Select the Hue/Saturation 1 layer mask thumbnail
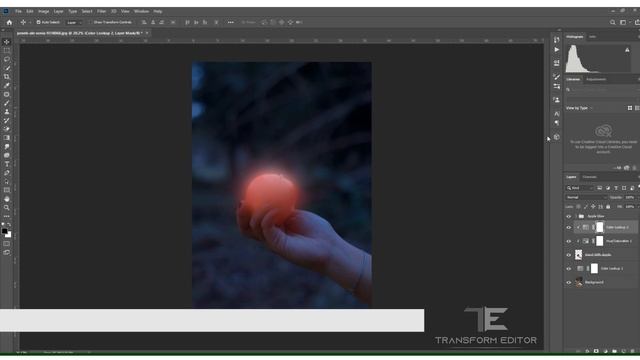This screenshot has height=360, width=640. (599, 241)
